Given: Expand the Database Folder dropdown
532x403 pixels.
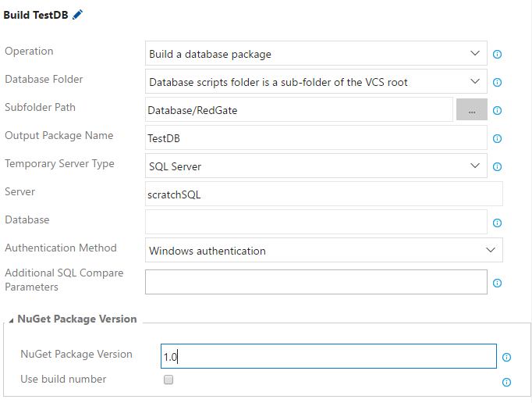Looking at the screenshot, I should point(316,82).
